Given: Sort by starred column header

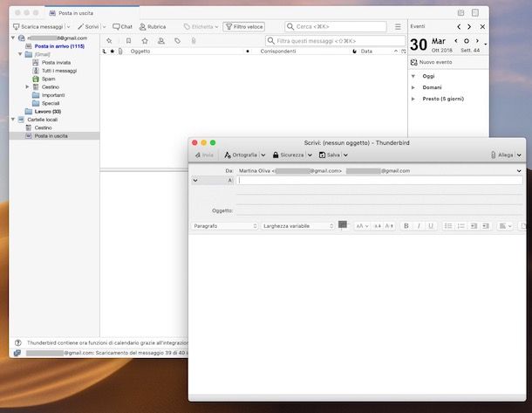Looking at the screenshot, I should 113,52.
